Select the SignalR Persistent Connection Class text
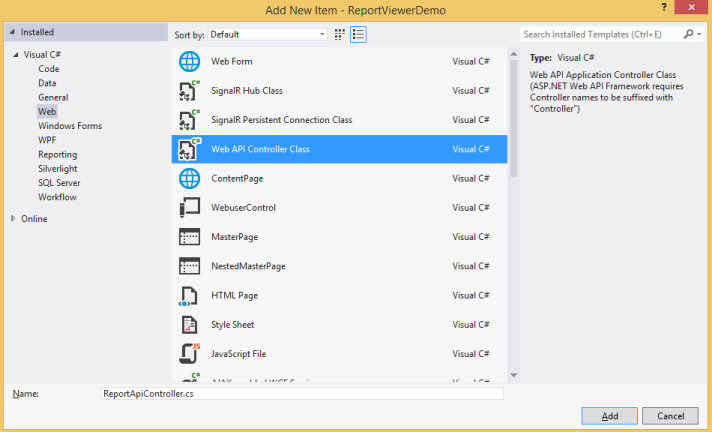 [282, 120]
